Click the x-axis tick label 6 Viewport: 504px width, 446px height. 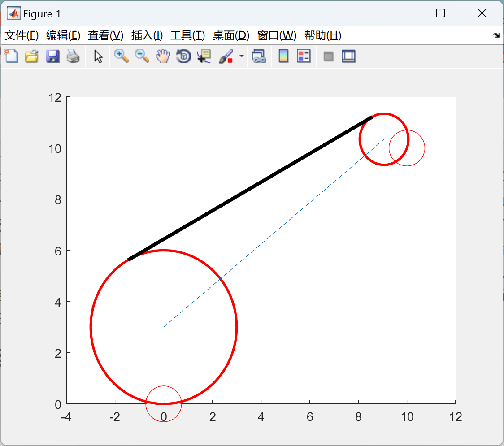click(x=309, y=417)
